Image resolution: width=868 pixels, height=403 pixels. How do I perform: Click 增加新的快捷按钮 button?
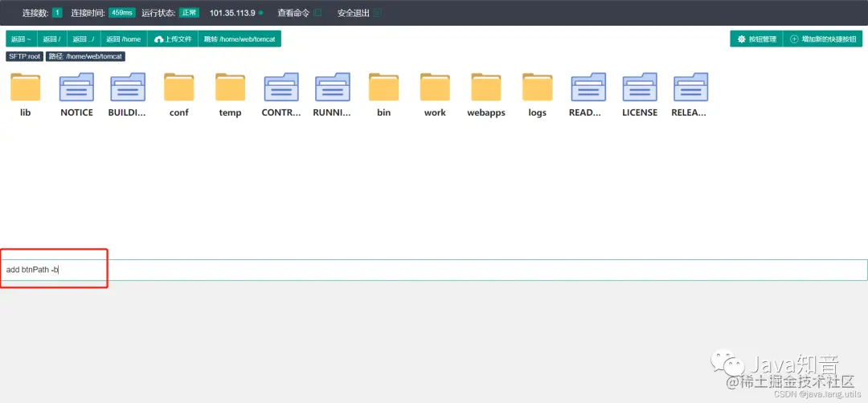click(x=823, y=39)
